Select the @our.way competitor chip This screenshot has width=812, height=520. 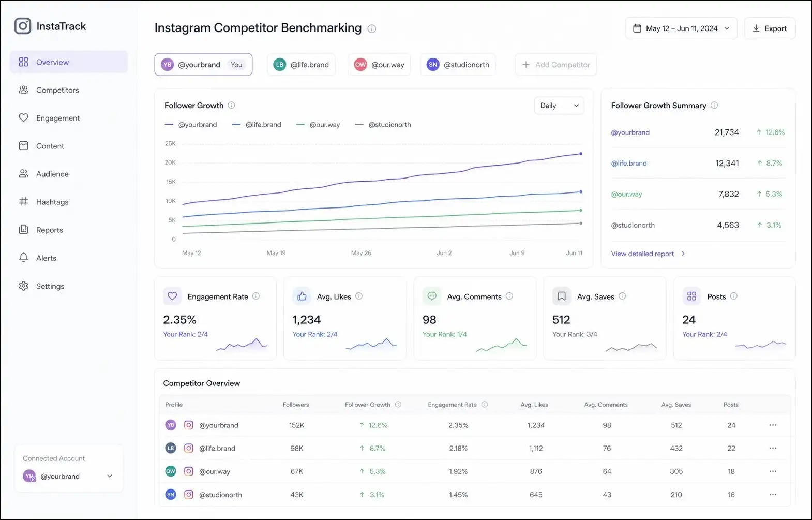tap(379, 65)
